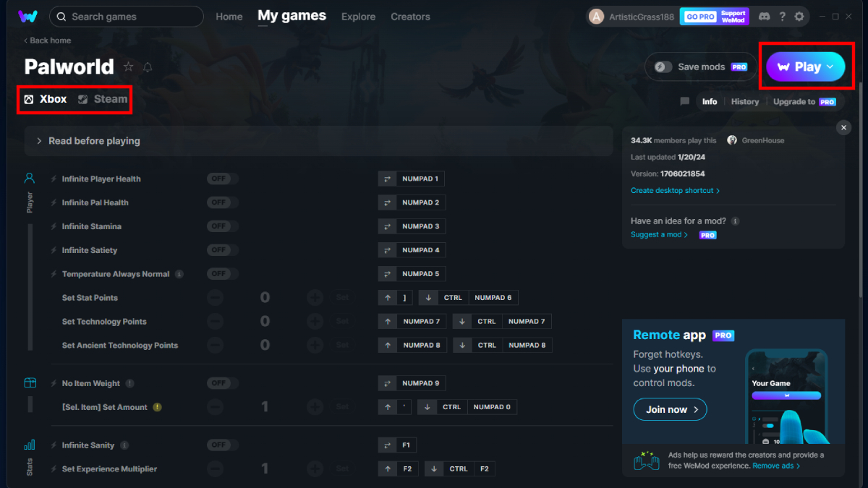This screenshot has height=488, width=868.
Task: Open settings with the gear icon
Action: 799,16
